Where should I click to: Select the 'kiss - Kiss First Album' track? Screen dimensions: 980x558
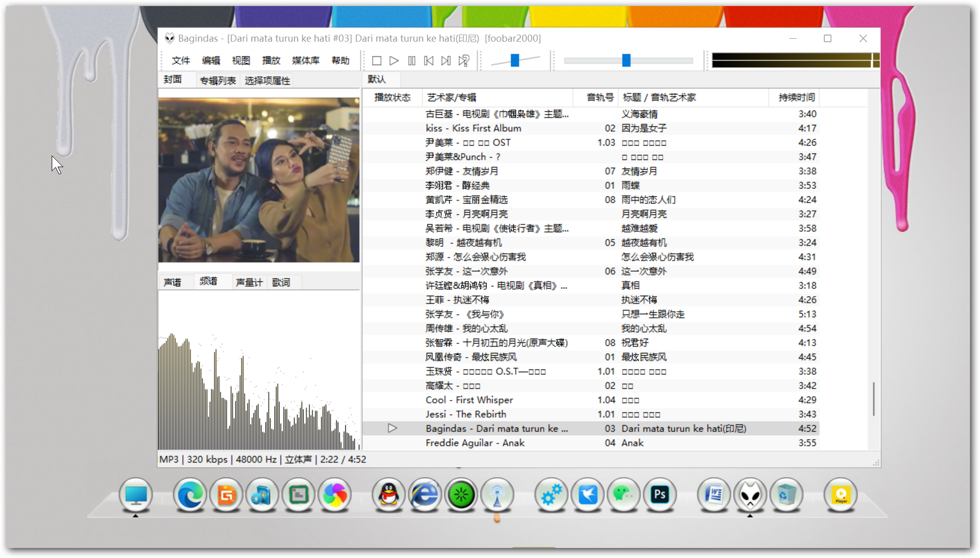pos(591,128)
